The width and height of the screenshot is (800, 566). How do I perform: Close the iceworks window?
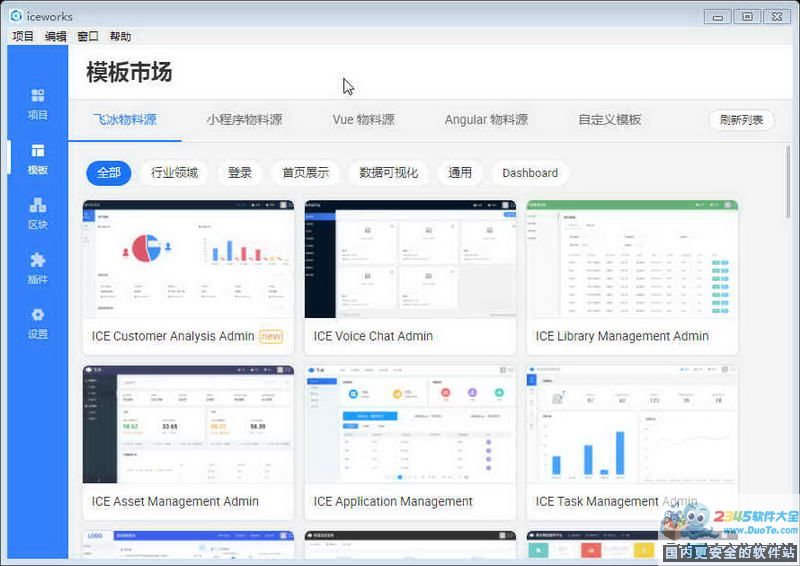[x=777, y=17]
